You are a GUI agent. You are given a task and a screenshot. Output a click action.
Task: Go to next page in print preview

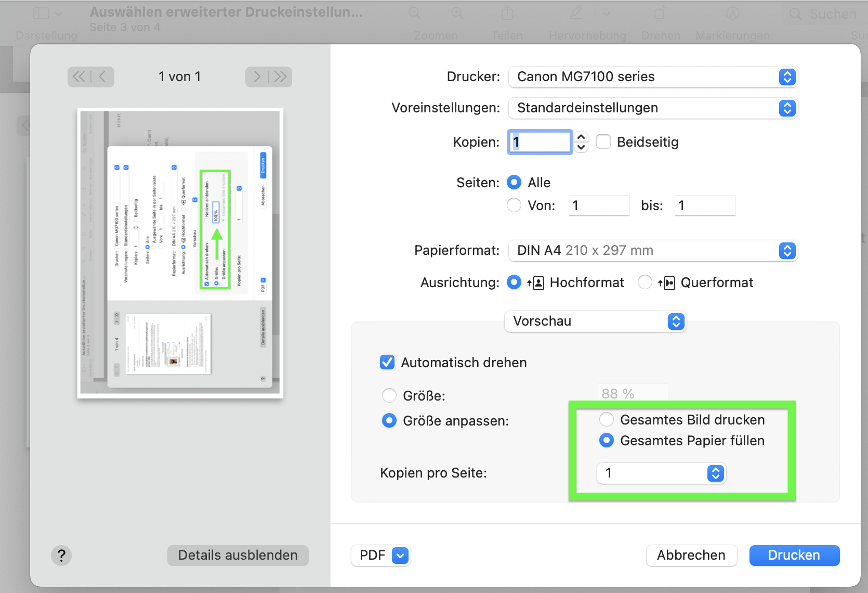(x=257, y=77)
